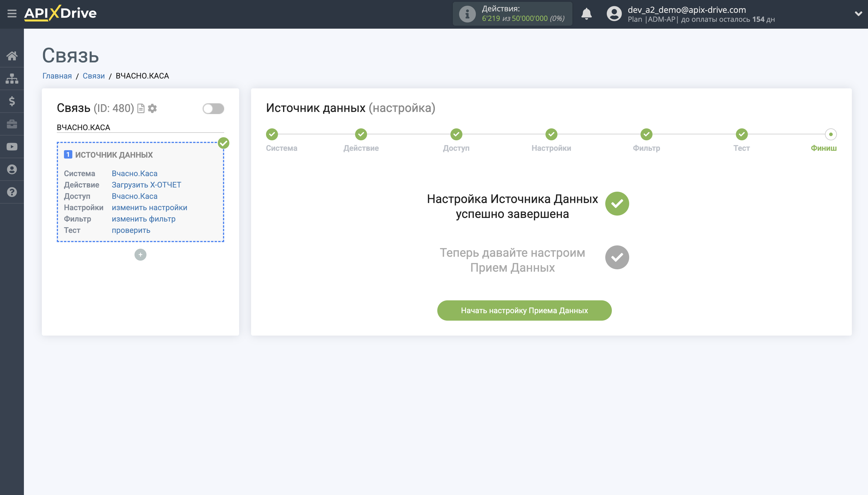Screen dimensions: 868x495
Task: Open the user avatar account menu
Action: pyautogui.click(x=614, y=14)
